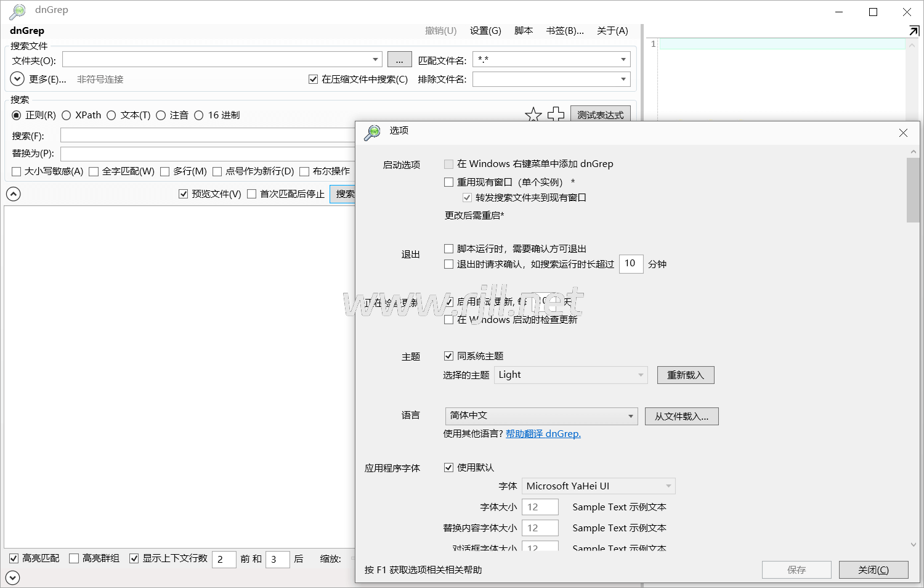This screenshot has height=588, width=924.
Task: Click the plus add-bookmark icon
Action: (556, 115)
